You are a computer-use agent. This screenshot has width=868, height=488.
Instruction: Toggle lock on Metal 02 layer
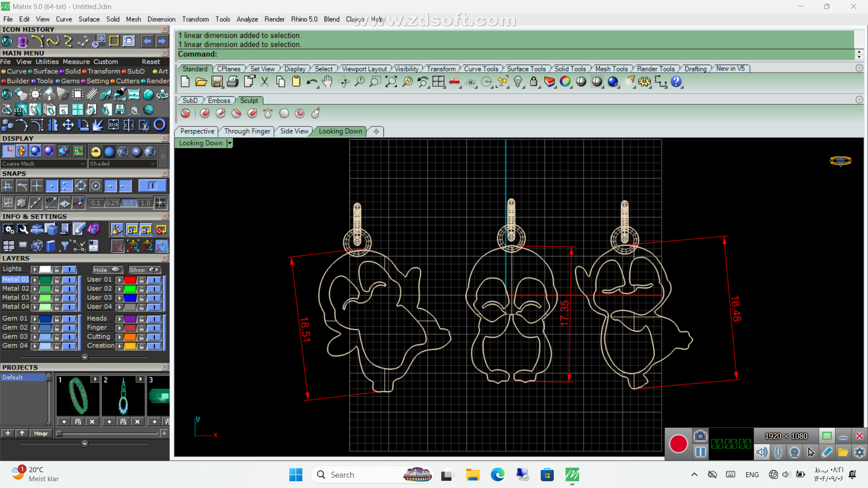pyautogui.click(x=57, y=289)
